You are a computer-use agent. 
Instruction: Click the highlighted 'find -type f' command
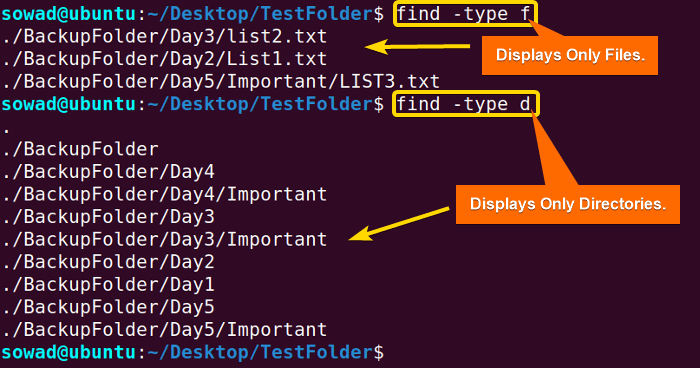pyautogui.click(x=465, y=14)
